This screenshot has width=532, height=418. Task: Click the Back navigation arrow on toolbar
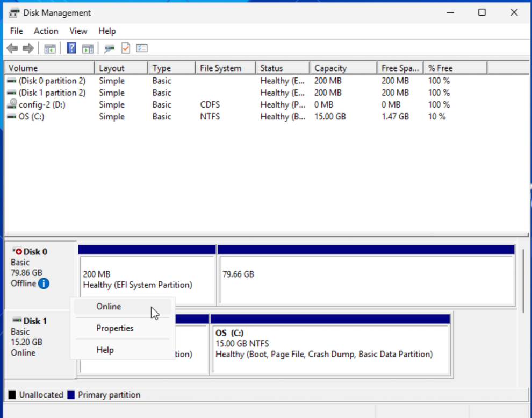(x=12, y=48)
